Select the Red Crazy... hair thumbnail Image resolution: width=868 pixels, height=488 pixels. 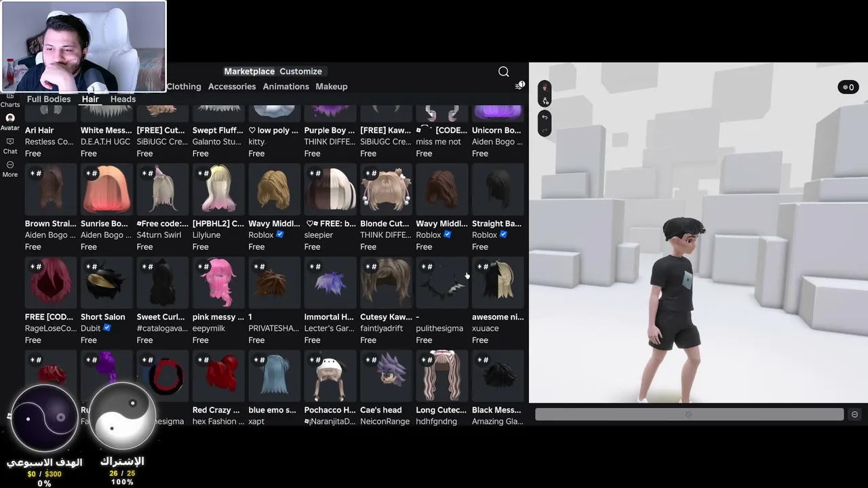click(218, 376)
